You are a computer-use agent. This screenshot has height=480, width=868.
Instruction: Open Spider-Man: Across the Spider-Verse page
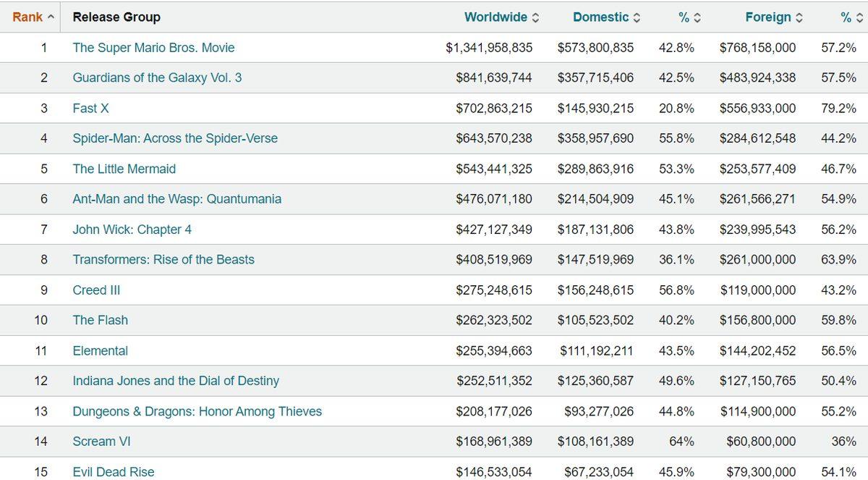point(175,138)
